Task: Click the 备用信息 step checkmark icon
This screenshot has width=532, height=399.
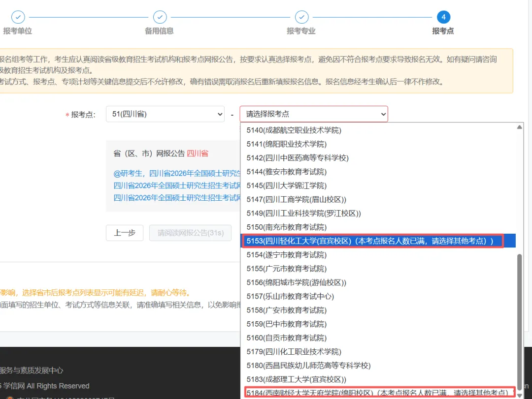Action: pos(160,17)
